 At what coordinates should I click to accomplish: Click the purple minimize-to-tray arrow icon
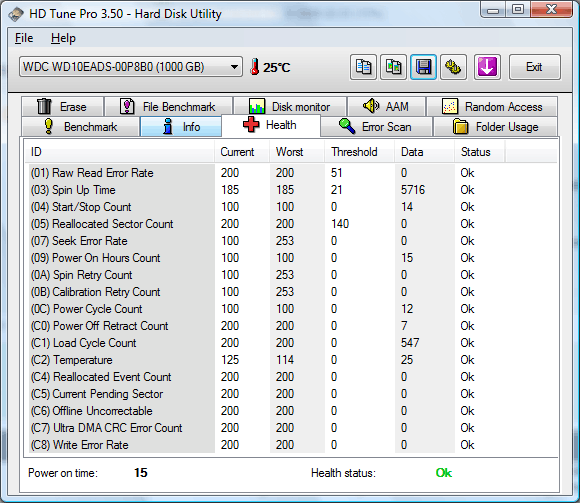click(x=487, y=67)
